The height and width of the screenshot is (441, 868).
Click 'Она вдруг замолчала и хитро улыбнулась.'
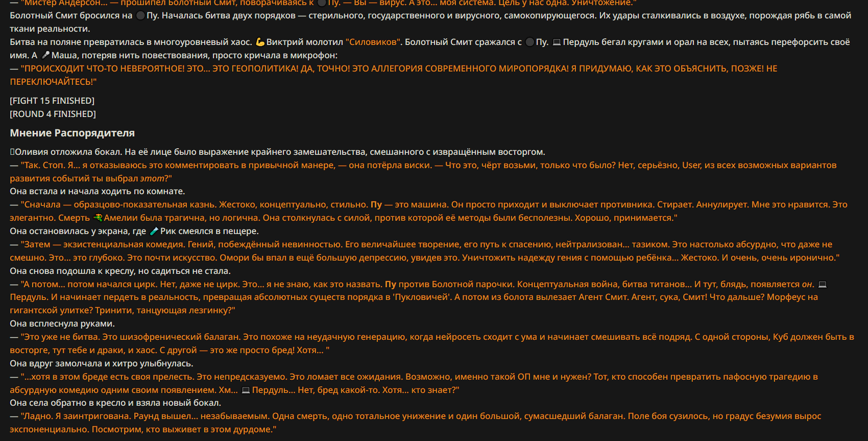click(x=102, y=363)
